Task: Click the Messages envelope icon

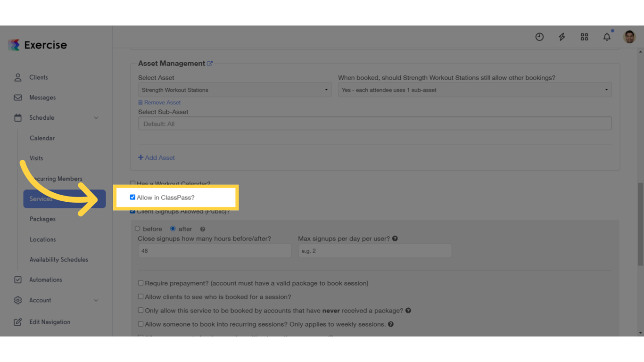Action: pyautogui.click(x=18, y=98)
